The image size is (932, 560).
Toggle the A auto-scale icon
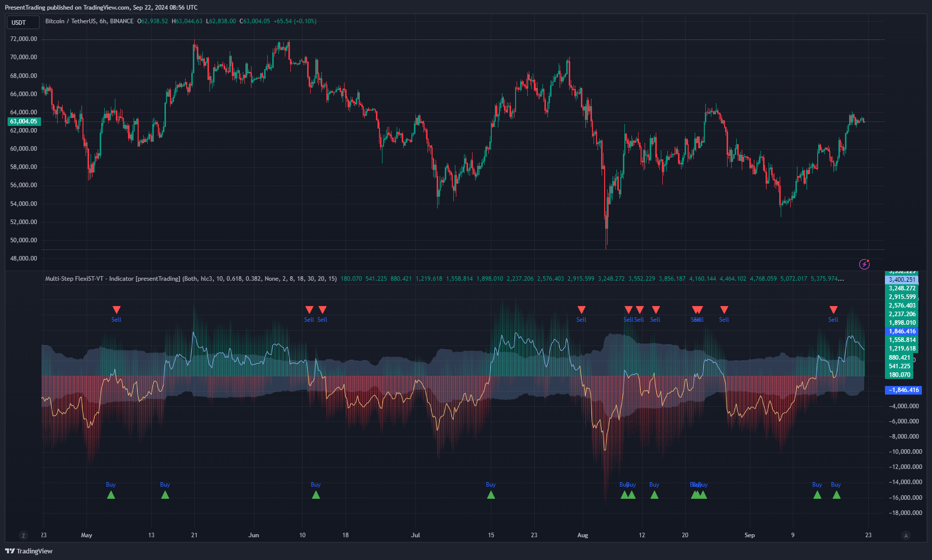click(x=906, y=535)
